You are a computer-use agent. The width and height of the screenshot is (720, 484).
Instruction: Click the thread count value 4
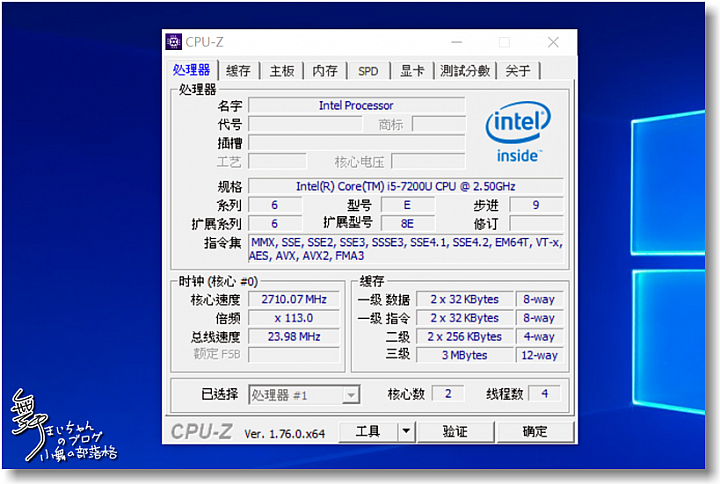click(545, 394)
